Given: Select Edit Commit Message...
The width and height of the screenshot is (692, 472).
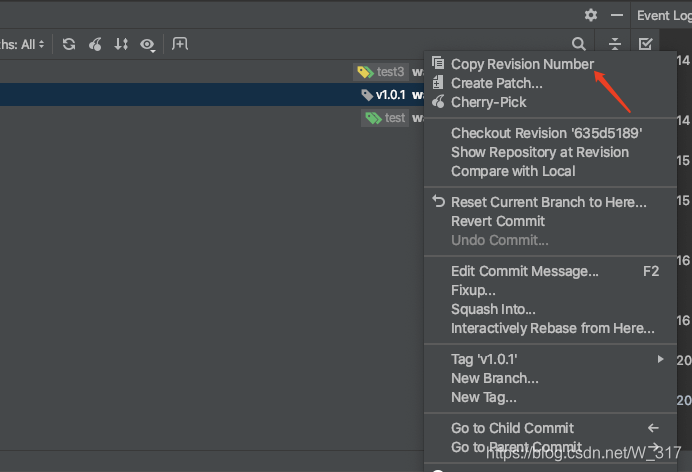Looking at the screenshot, I should (524, 271).
